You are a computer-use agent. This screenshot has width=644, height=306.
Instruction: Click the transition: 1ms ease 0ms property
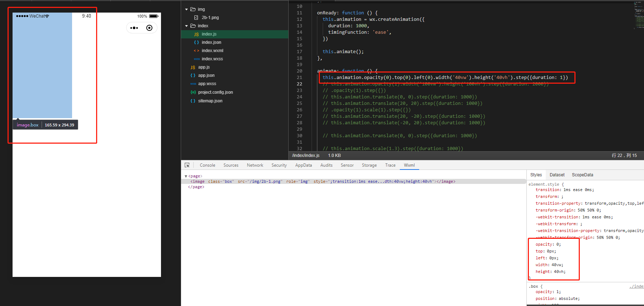point(565,190)
